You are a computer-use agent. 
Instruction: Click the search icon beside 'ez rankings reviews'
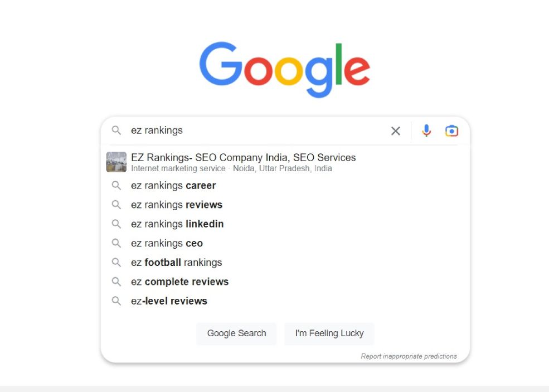coord(116,205)
